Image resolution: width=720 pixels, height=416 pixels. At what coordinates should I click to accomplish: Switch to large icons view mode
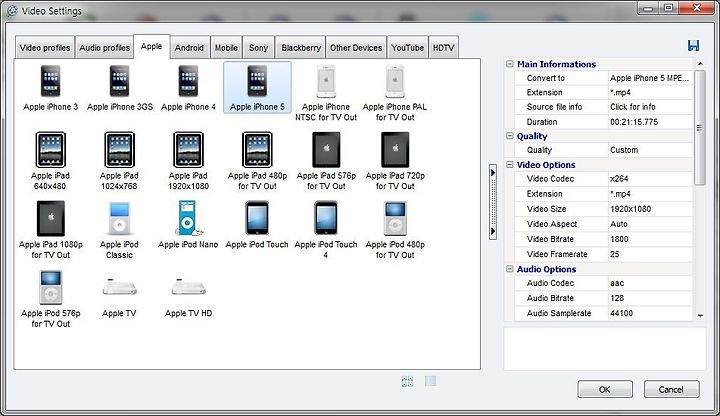tap(407, 381)
